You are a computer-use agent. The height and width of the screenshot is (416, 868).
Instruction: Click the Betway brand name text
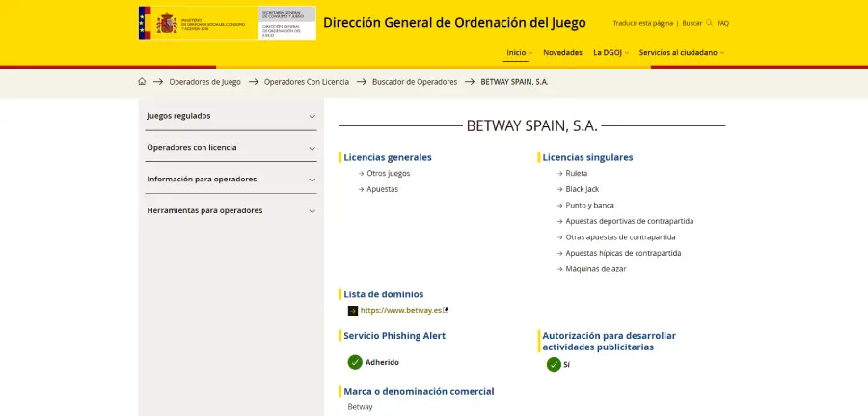pos(360,407)
